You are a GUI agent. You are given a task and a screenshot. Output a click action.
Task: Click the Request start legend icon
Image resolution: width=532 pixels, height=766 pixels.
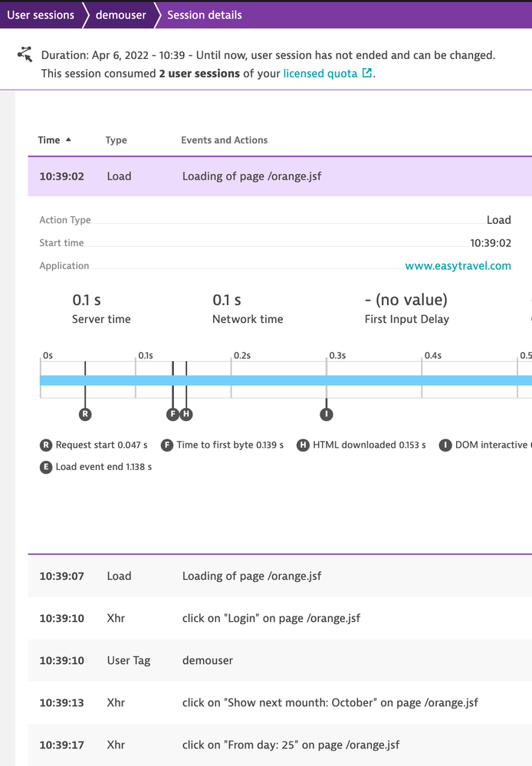pyautogui.click(x=46, y=445)
